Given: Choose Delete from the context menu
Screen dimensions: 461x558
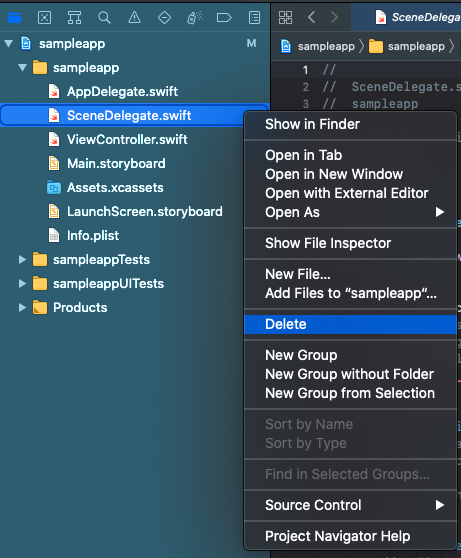Looking at the screenshot, I should [350, 324].
